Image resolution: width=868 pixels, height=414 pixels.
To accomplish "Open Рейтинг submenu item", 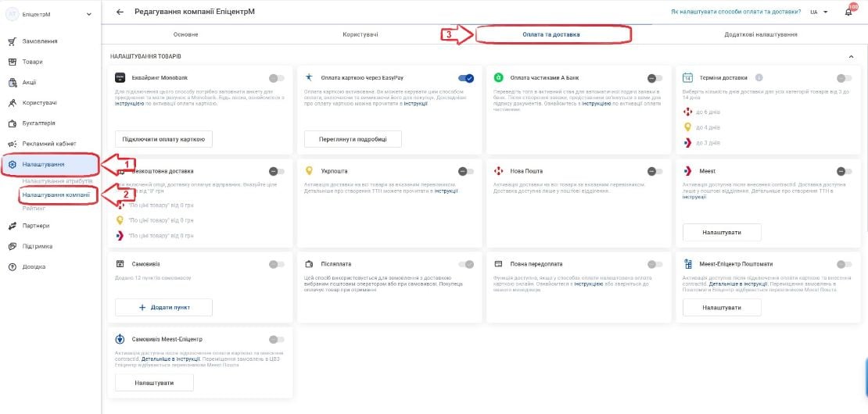I will (x=34, y=209).
